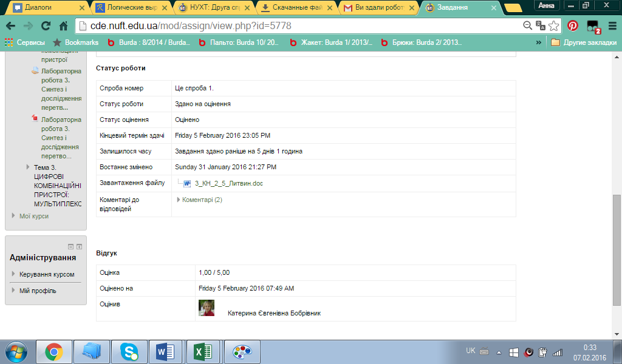Bookmark this page with the star icon
Screen dimensions: 622x364
tap(553, 26)
